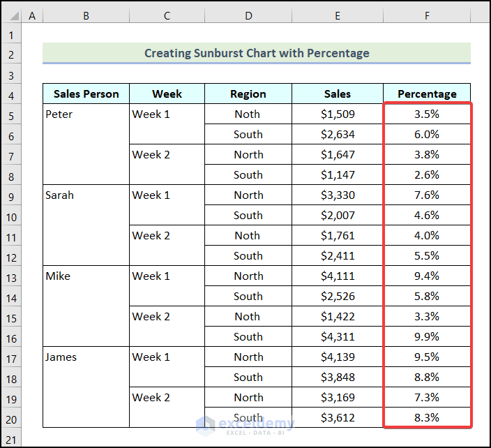Click row 4 header
491x448 pixels.
[11, 94]
